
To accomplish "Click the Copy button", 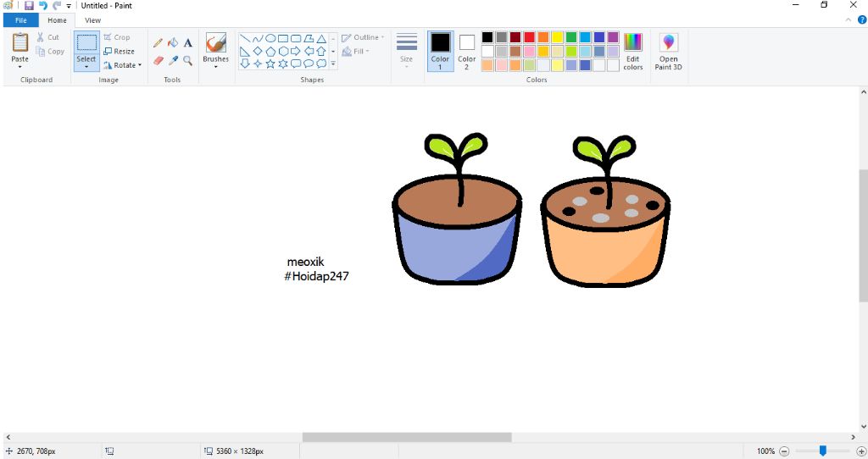I will [50, 52].
